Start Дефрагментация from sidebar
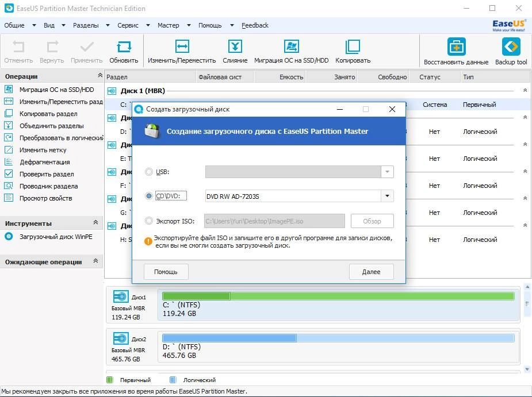The height and width of the screenshot is (397, 532). pyautogui.click(x=45, y=162)
